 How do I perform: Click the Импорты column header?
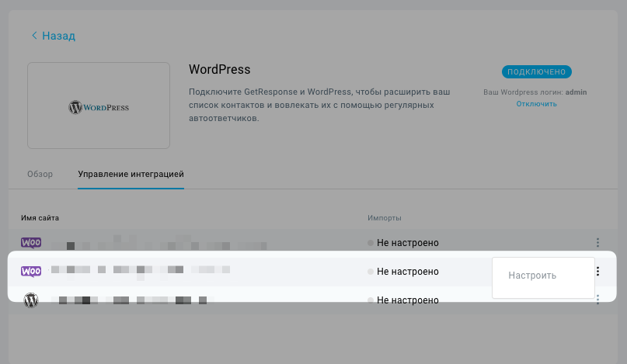click(385, 218)
